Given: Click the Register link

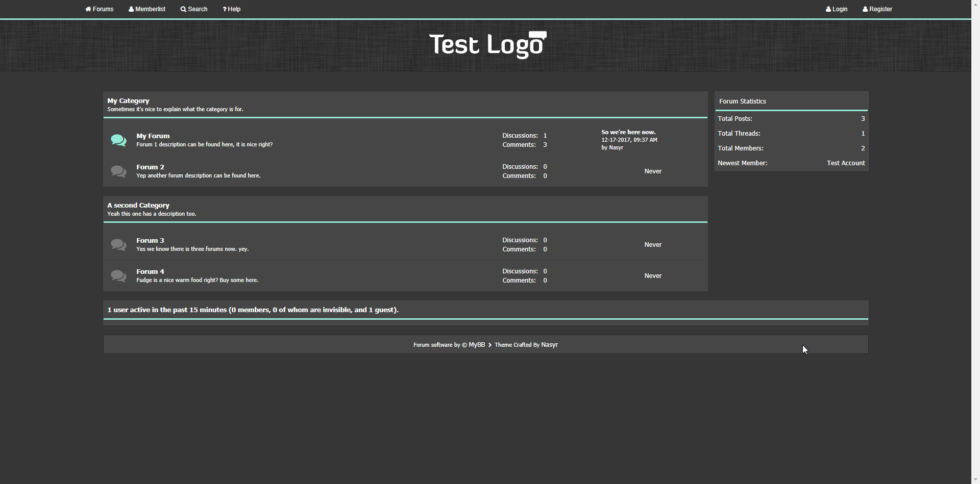Looking at the screenshot, I should [877, 9].
